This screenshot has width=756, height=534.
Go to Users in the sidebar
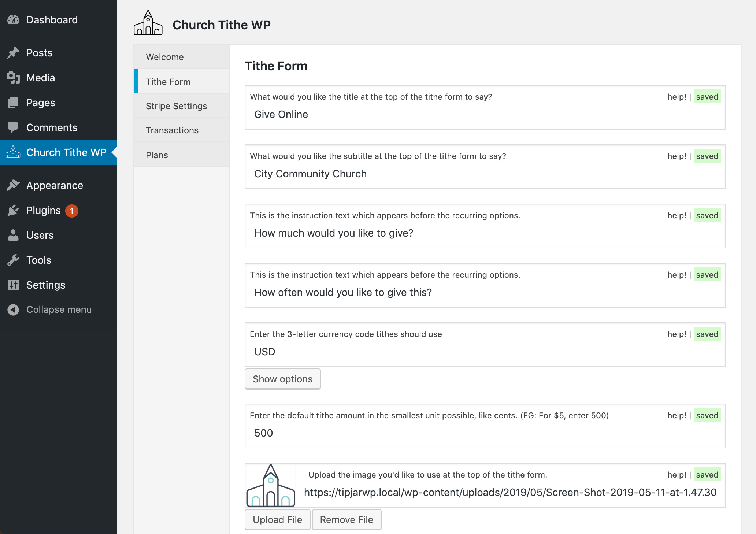tap(59, 235)
